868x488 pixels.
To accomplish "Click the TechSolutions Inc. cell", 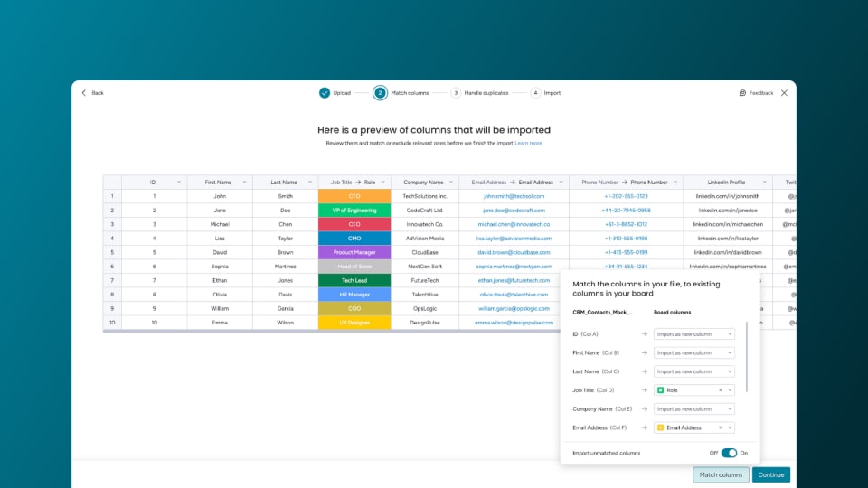I will point(425,196).
